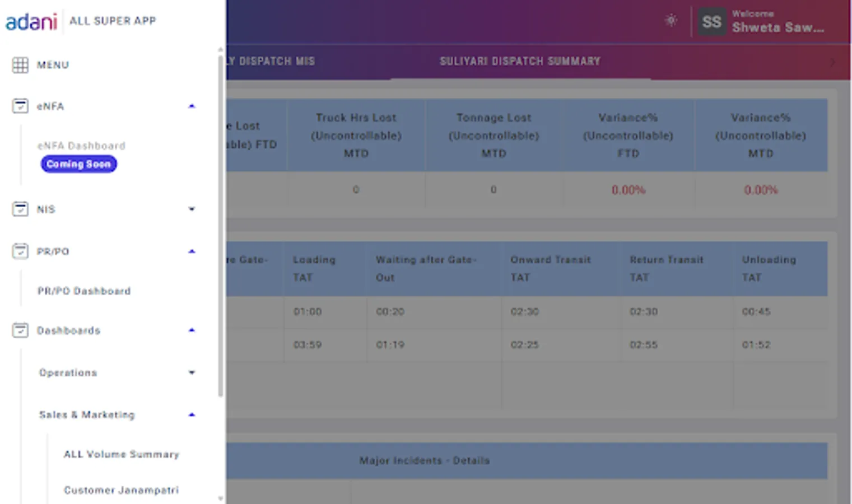
Task: Open Customer Janampatri
Action: point(121,490)
